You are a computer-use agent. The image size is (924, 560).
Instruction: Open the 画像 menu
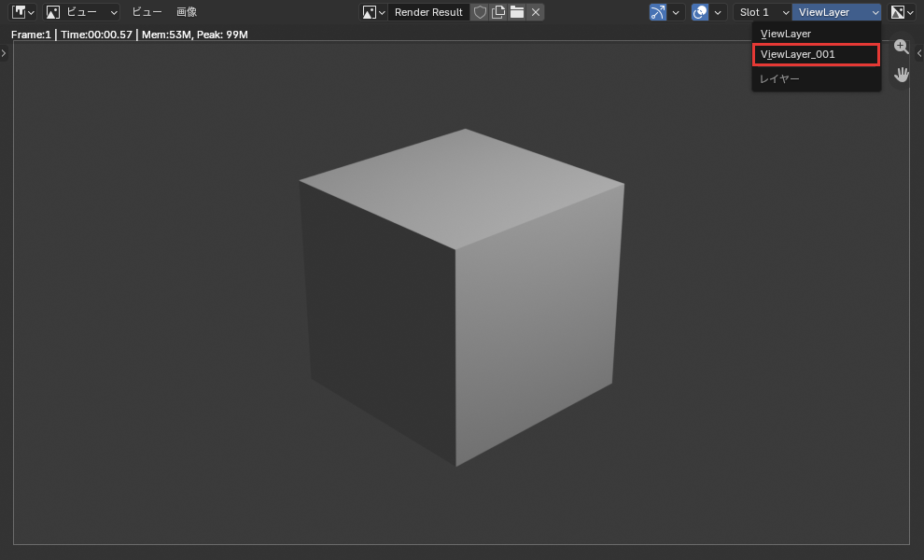(187, 12)
